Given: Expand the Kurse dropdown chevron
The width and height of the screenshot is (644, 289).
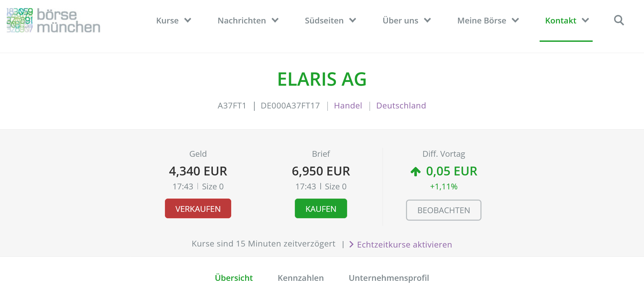Looking at the screenshot, I should pyautogui.click(x=188, y=20).
